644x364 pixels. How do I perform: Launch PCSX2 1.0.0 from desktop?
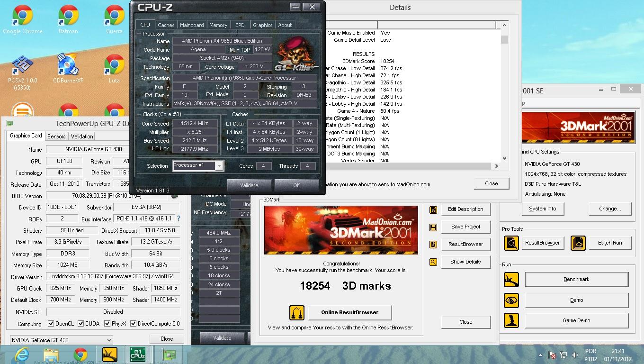click(x=22, y=73)
